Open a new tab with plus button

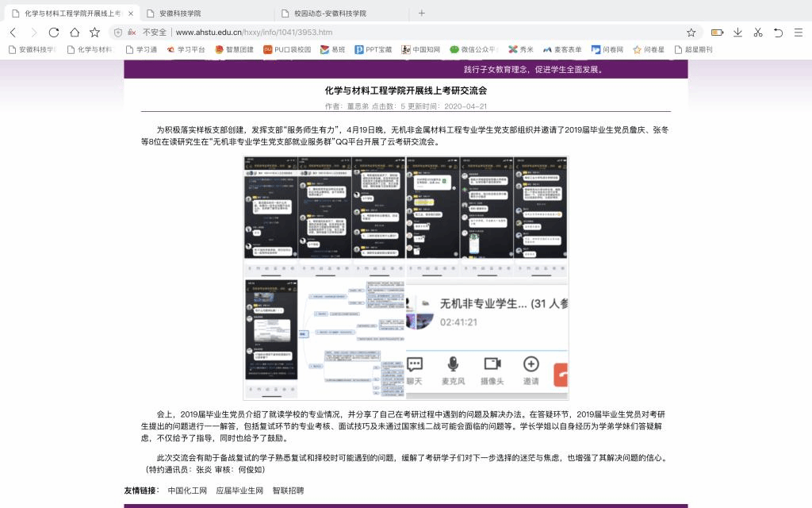coord(421,13)
